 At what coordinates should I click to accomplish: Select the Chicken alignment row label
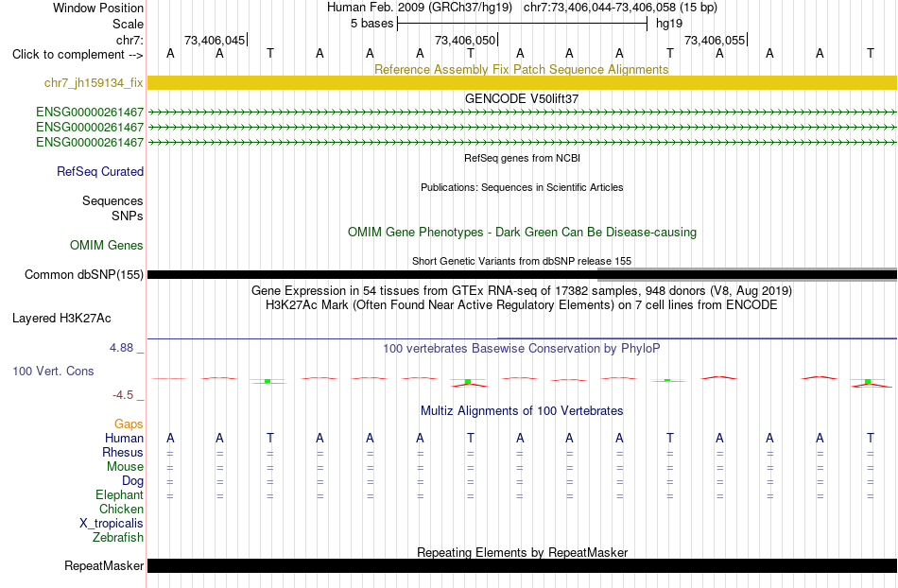pos(121,509)
